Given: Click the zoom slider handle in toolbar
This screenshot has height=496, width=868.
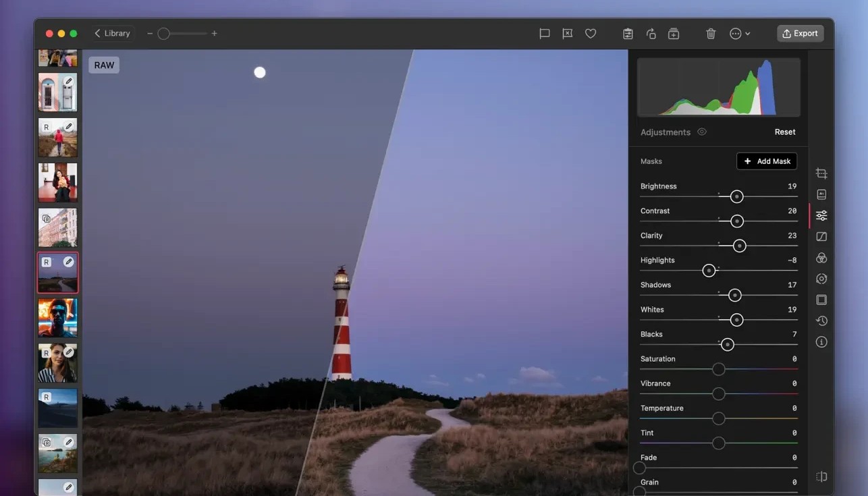Looking at the screenshot, I should [163, 33].
